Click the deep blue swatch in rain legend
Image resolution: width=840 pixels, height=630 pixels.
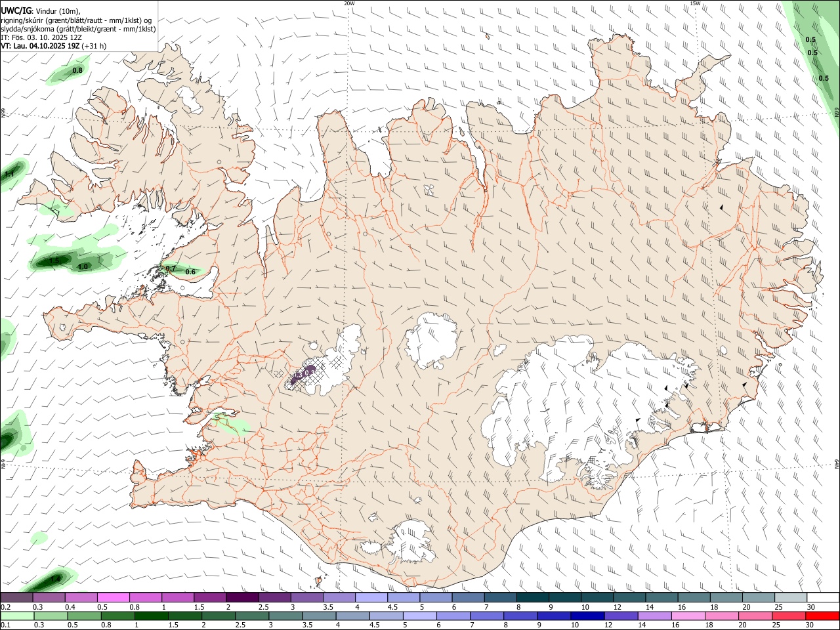[x=586, y=616]
